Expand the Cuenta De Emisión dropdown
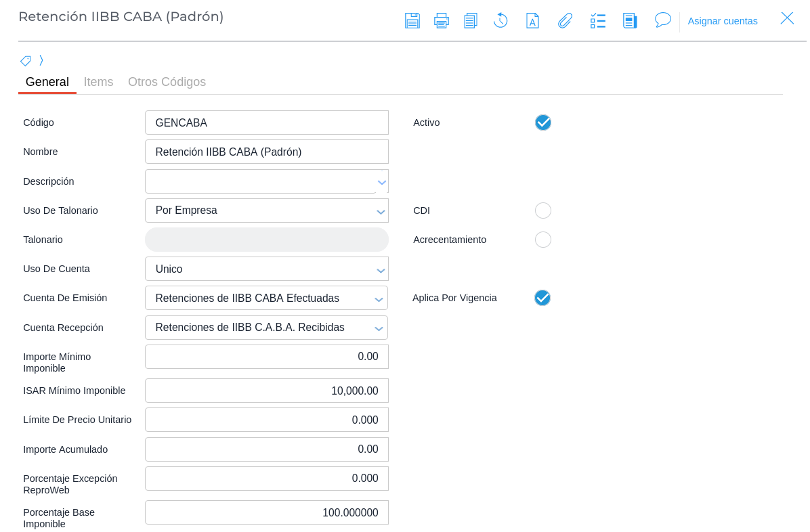This screenshot has height=532, width=810. [266, 298]
